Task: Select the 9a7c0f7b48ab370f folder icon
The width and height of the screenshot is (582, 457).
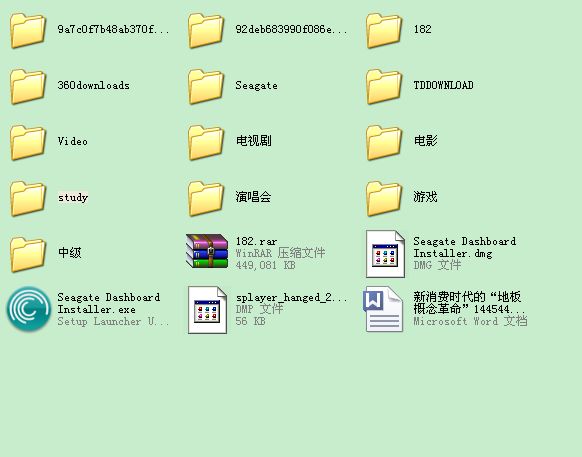Action: coord(28,30)
